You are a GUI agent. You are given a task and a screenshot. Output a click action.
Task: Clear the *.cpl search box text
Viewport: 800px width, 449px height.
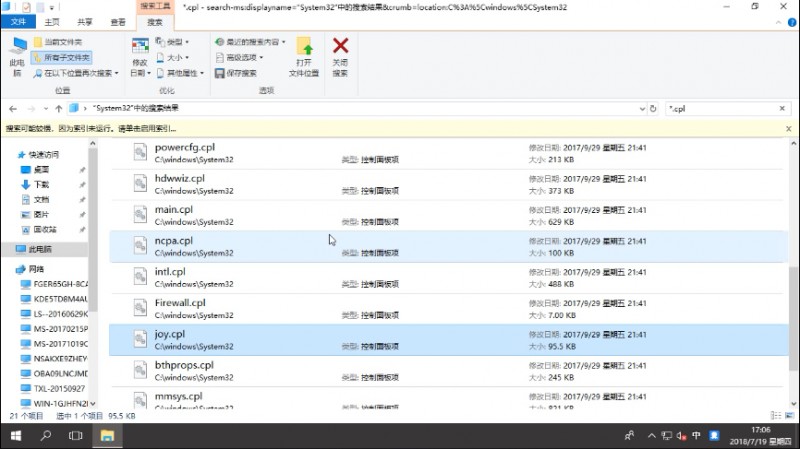click(x=782, y=108)
